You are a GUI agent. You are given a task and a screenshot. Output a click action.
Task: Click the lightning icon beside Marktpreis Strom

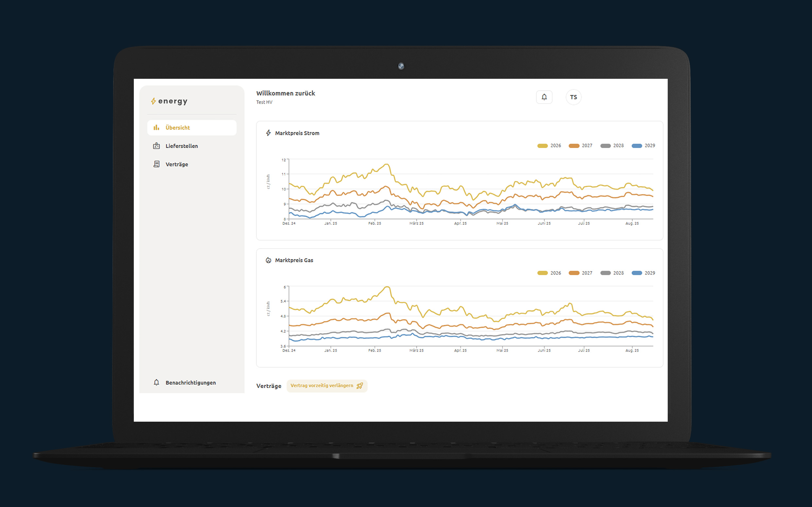pos(268,133)
